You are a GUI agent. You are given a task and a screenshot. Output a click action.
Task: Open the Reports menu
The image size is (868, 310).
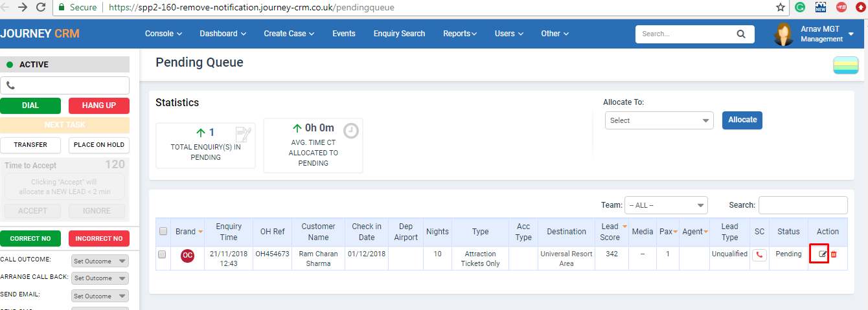460,34
